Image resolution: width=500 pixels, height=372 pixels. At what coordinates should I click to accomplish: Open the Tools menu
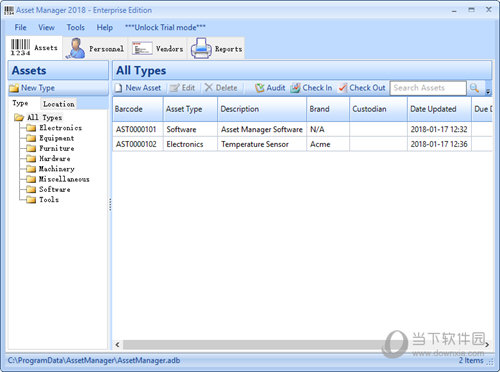point(75,27)
